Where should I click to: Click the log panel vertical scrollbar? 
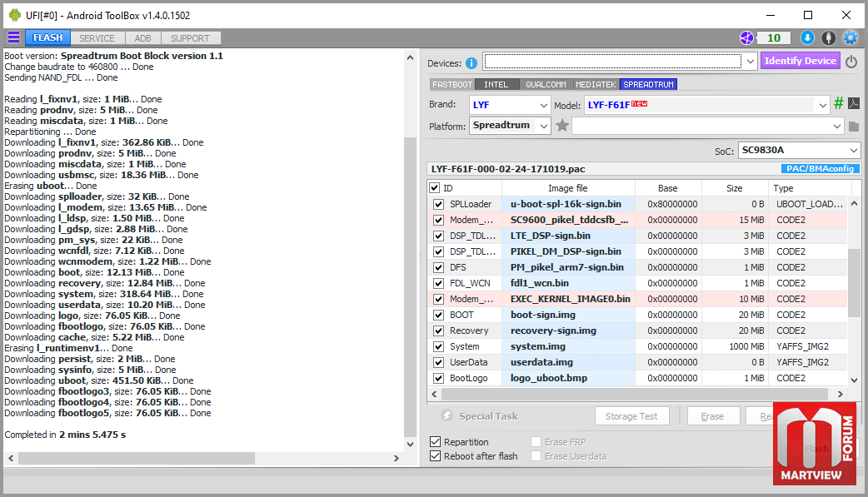410,286
